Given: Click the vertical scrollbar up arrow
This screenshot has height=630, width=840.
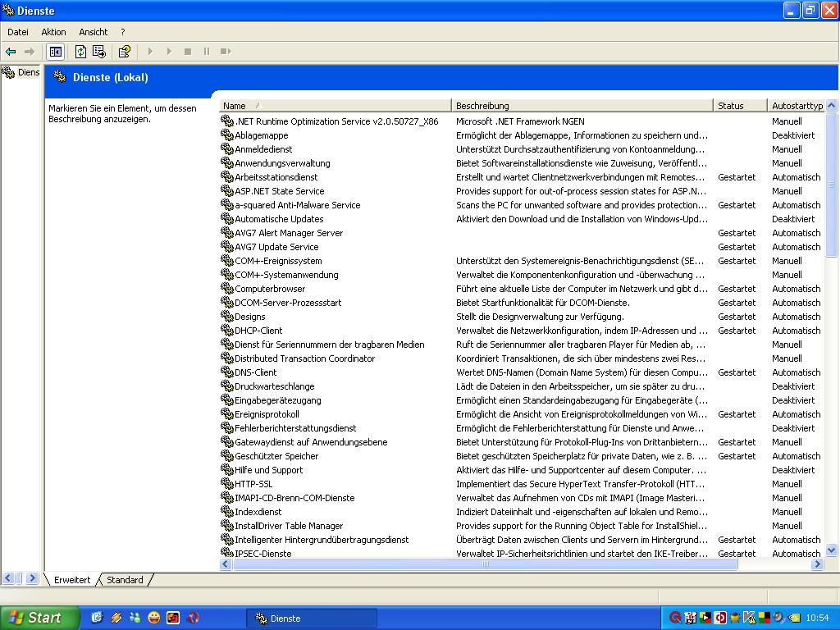Looking at the screenshot, I should tap(832, 106).
